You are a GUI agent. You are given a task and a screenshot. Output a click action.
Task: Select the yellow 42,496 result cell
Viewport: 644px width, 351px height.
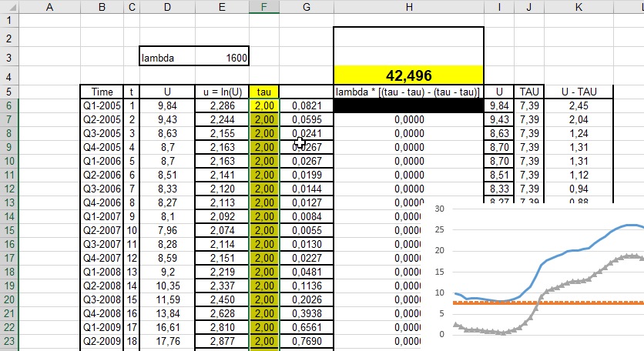coord(408,75)
